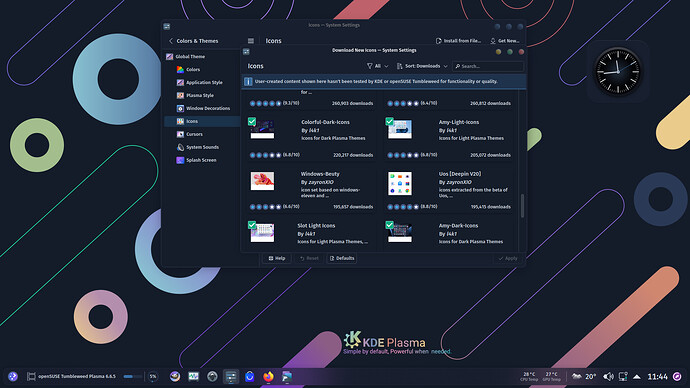Open System Monitor from taskbar
Screen dimensions: 690x388
coord(194,377)
